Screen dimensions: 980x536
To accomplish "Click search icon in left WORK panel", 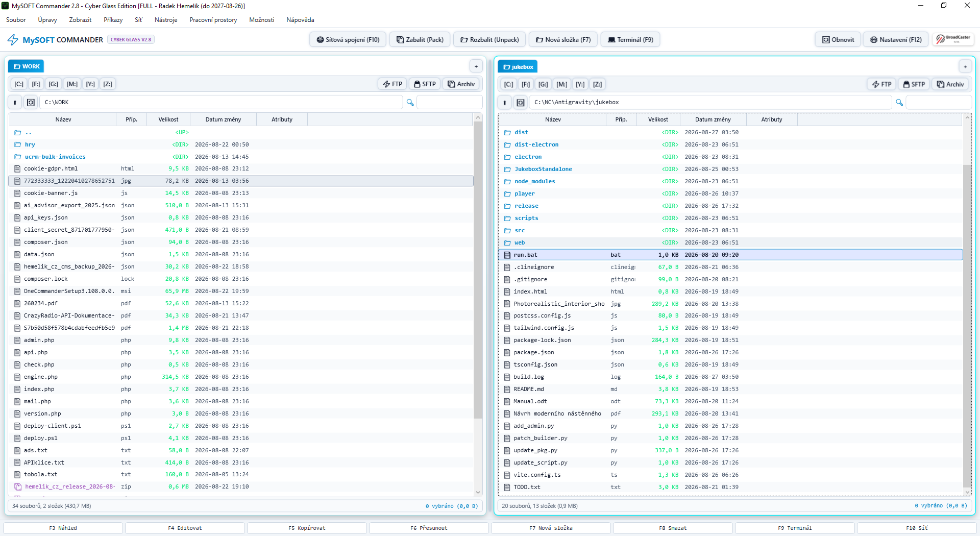I will click(410, 103).
